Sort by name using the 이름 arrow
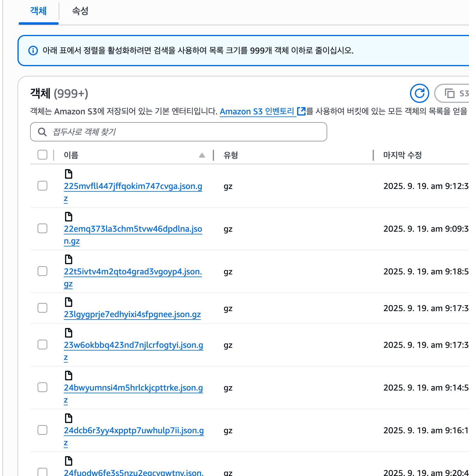 pos(202,155)
